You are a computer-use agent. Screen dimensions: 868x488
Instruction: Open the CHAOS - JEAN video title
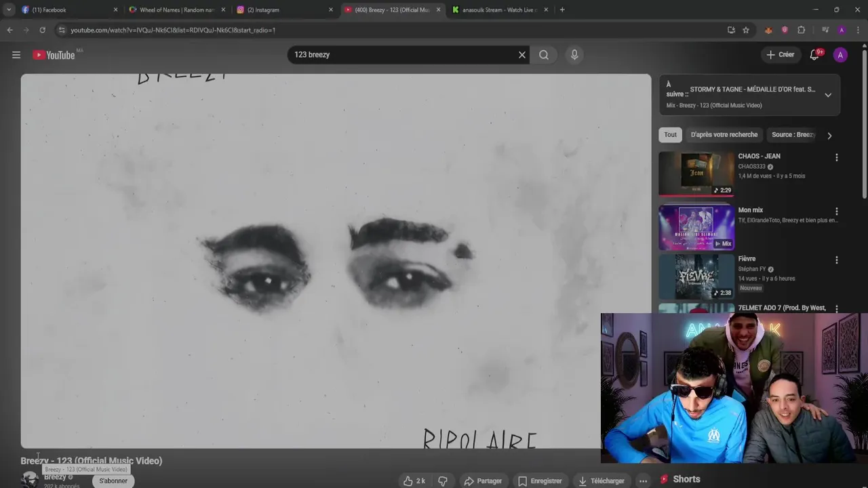759,157
